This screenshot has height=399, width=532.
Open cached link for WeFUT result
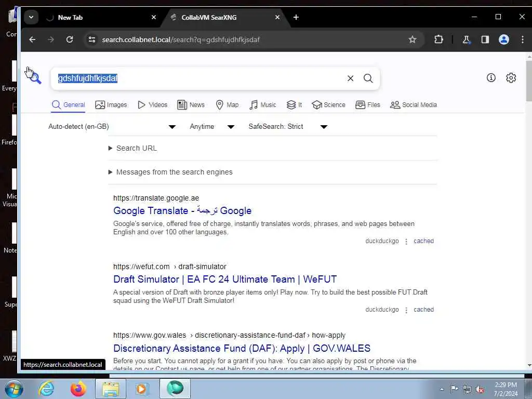(423, 310)
